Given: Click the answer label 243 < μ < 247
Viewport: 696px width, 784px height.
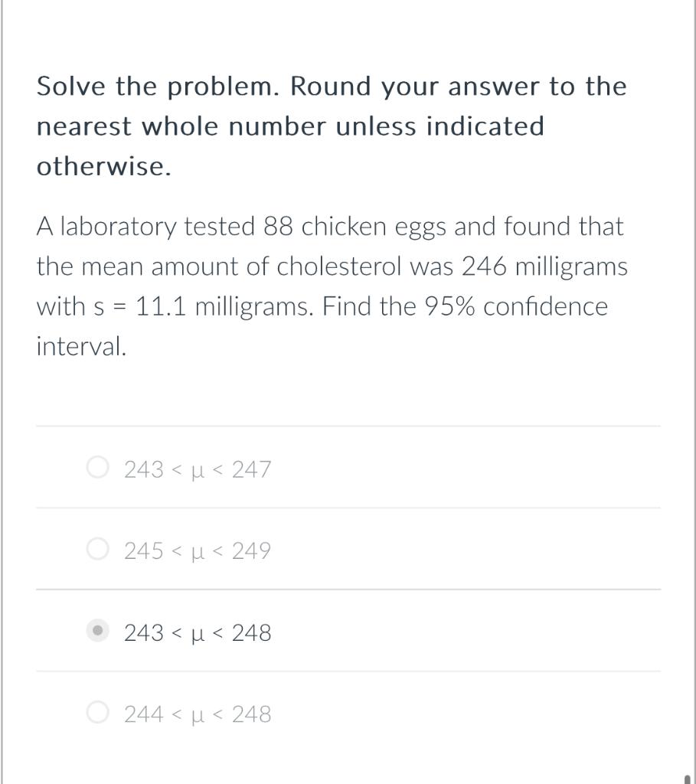Looking at the screenshot, I should click(x=198, y=469).
